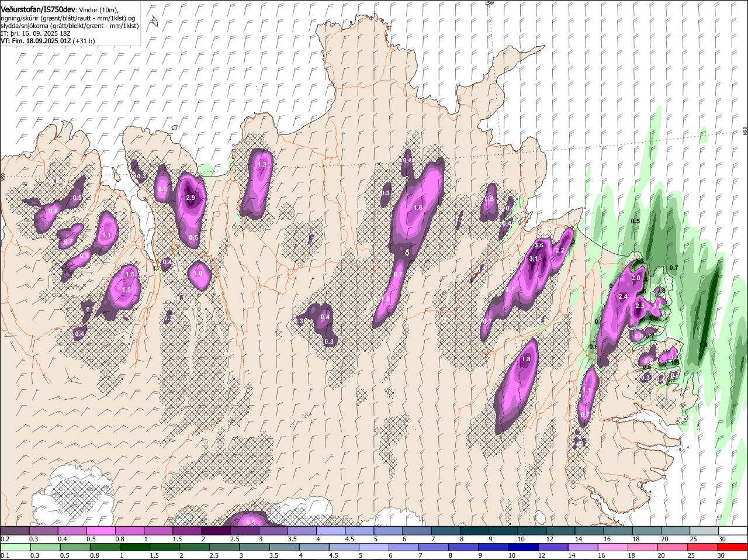
Task: Pick the 1–1.5 darkest green swatch, lower legend
Action: pyautogui.click(x=134, y=547)
